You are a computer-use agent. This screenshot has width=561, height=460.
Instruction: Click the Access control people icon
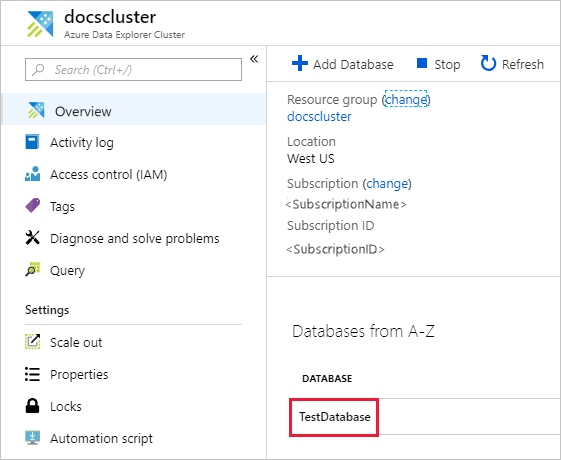pyautogui.click(x=33, y=174)
